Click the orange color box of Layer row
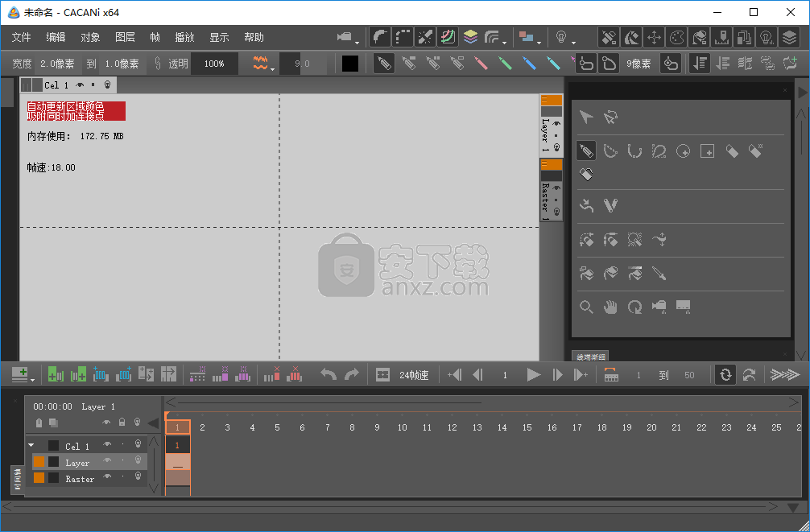810x532 pixels. (39, 461)
